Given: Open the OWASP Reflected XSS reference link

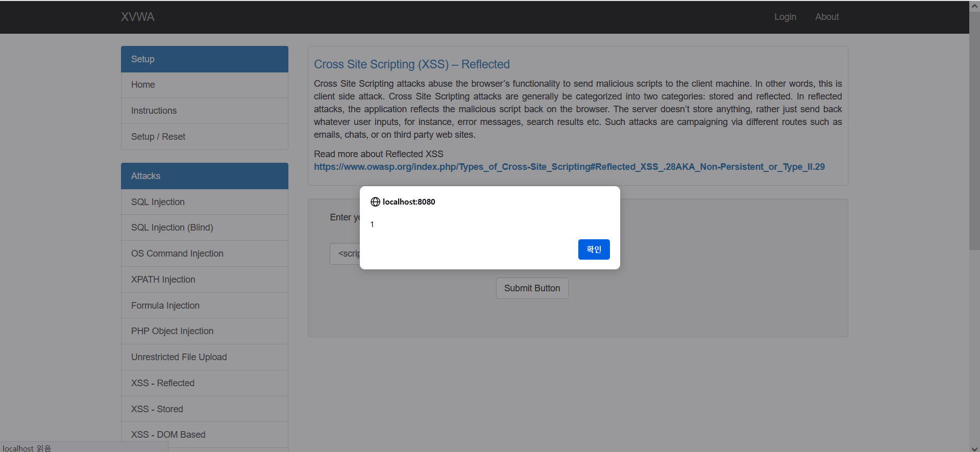Looking at the screenshot, I should [569, 167].
